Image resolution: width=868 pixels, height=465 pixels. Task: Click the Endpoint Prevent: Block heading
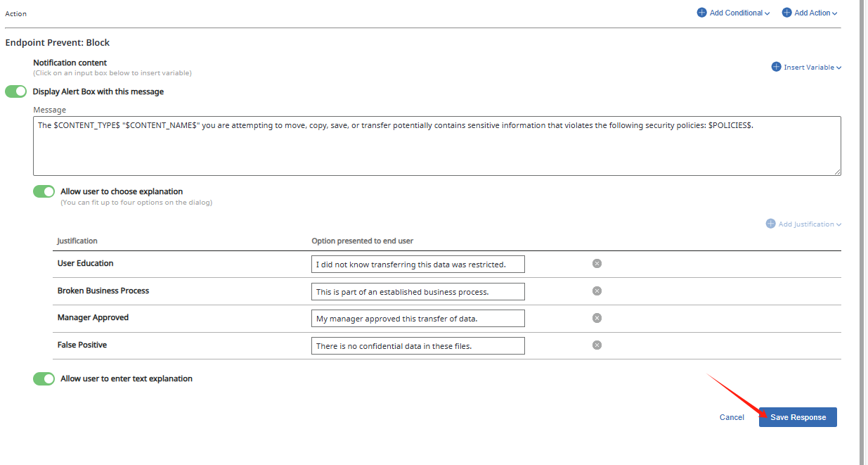coord(58,42)
